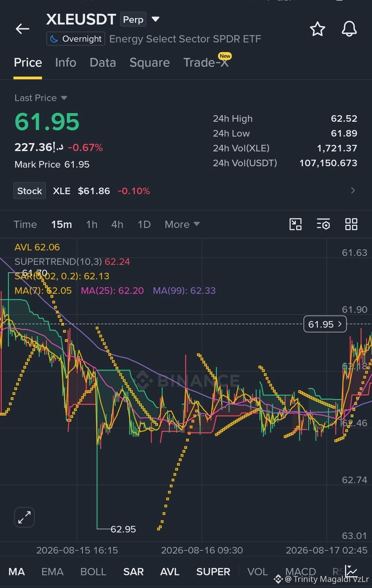
Task: Tap the Energy Select Sector SPDR ETF name
Action: click(x=185, y=39)
